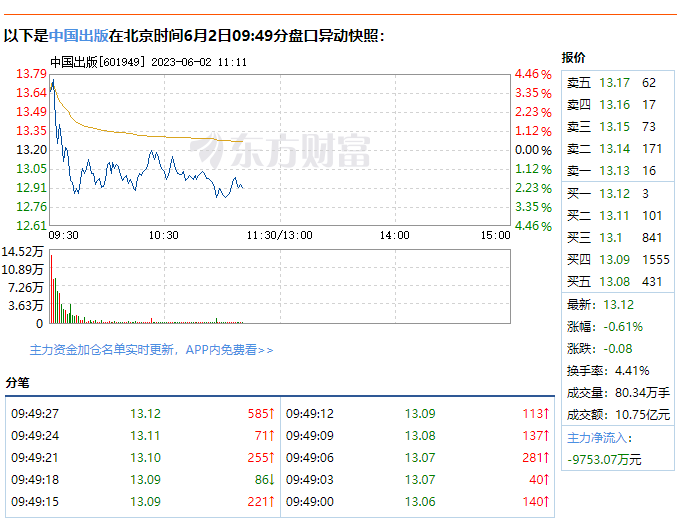
Task: Click the 585 volume with up arrow
Action: (261, 414)
